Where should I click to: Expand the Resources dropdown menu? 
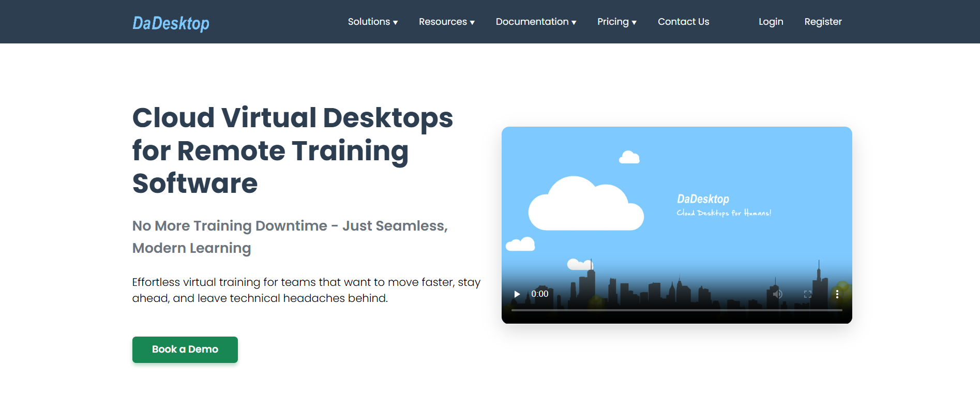[x=447, y=22]
